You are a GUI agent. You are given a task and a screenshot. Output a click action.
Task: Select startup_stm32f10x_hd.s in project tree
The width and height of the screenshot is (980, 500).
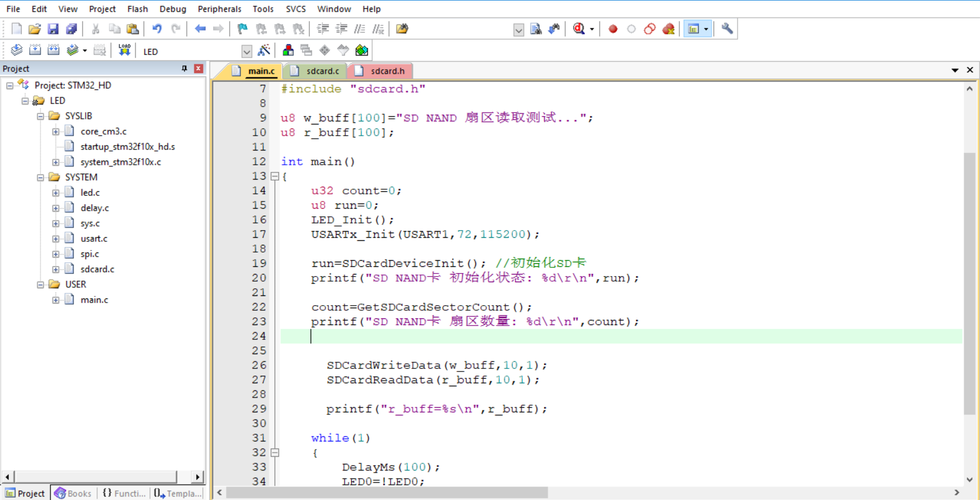point(128,147)
